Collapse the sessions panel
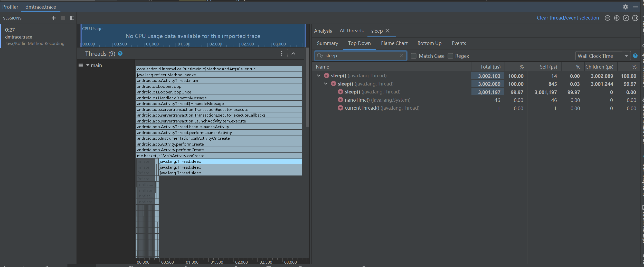 [x=72, y=18]
